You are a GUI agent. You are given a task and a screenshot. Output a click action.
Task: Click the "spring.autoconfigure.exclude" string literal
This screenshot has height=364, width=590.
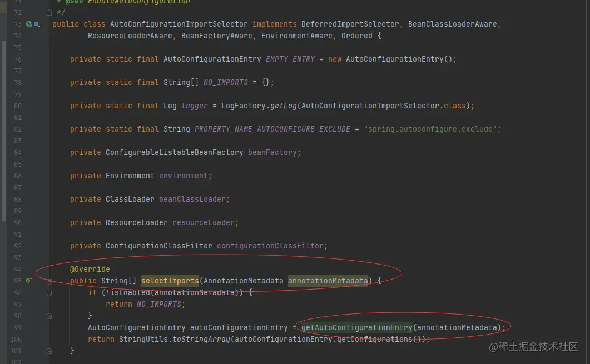pos(430,129)
